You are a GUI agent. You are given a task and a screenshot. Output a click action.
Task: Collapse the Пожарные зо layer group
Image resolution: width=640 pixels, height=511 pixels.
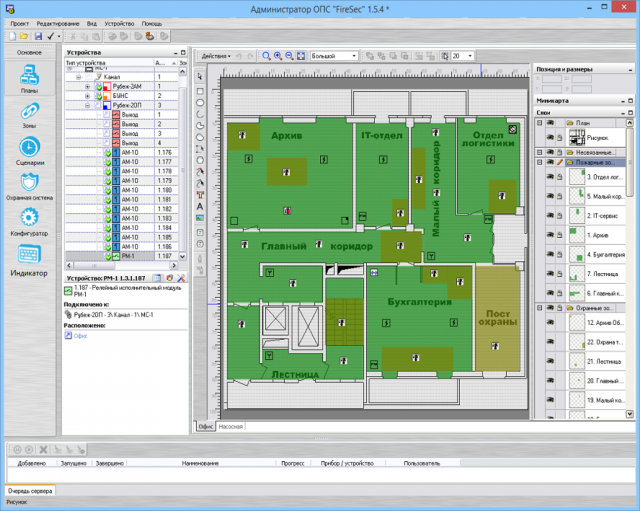pos(540,162)
